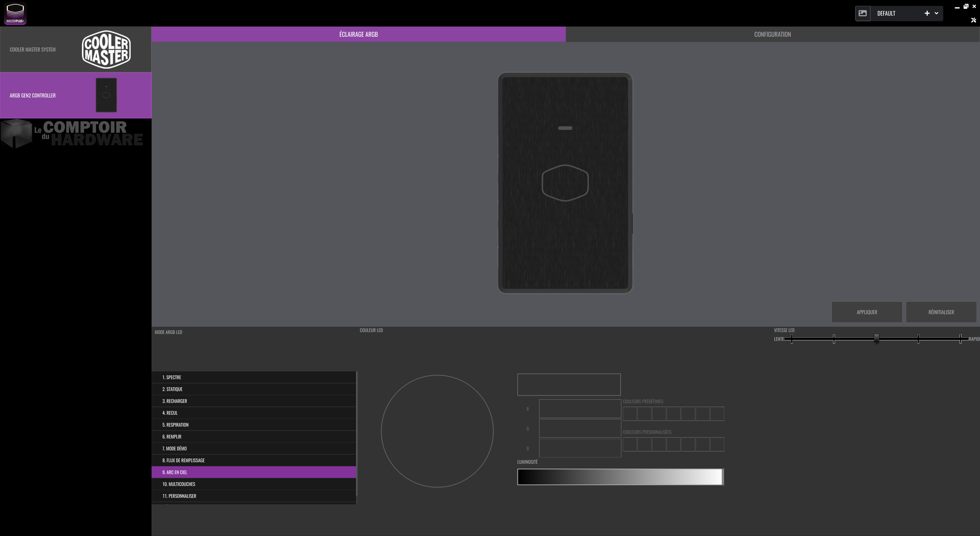Open the tools settings wrench icon

click(x=973, y=20)
